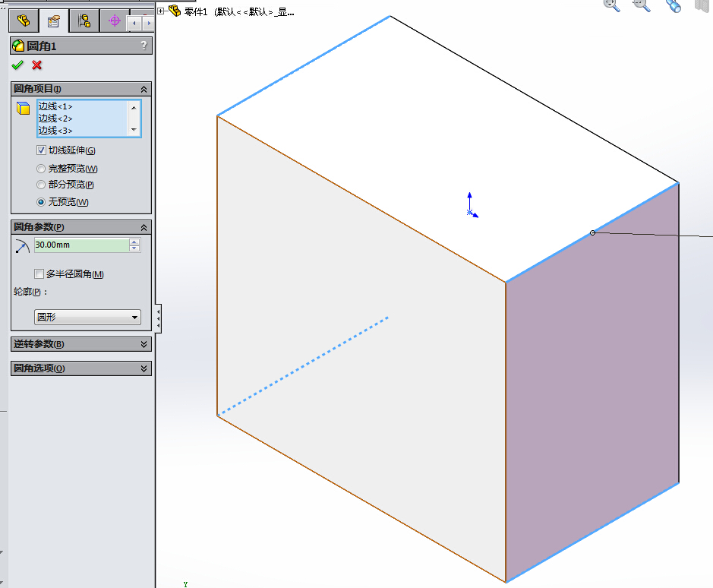
Task: Expand the 零件1 flyout tree node
Action: (x=161, y=11)
